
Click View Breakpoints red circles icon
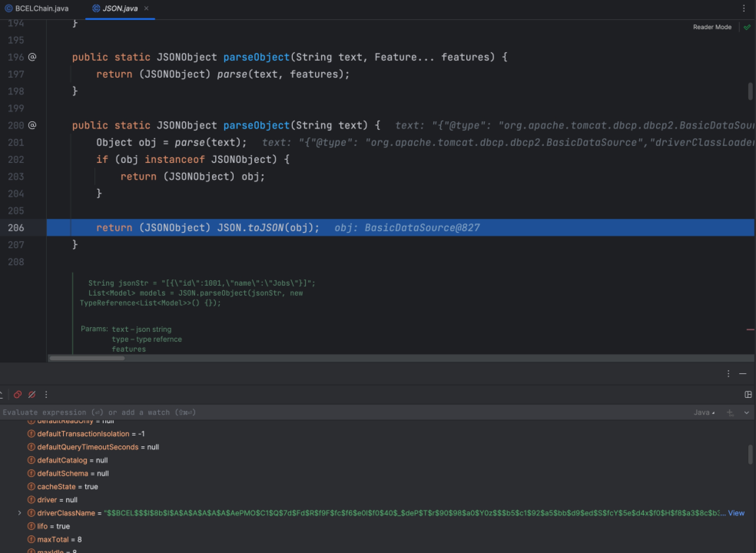coord(17,394)
